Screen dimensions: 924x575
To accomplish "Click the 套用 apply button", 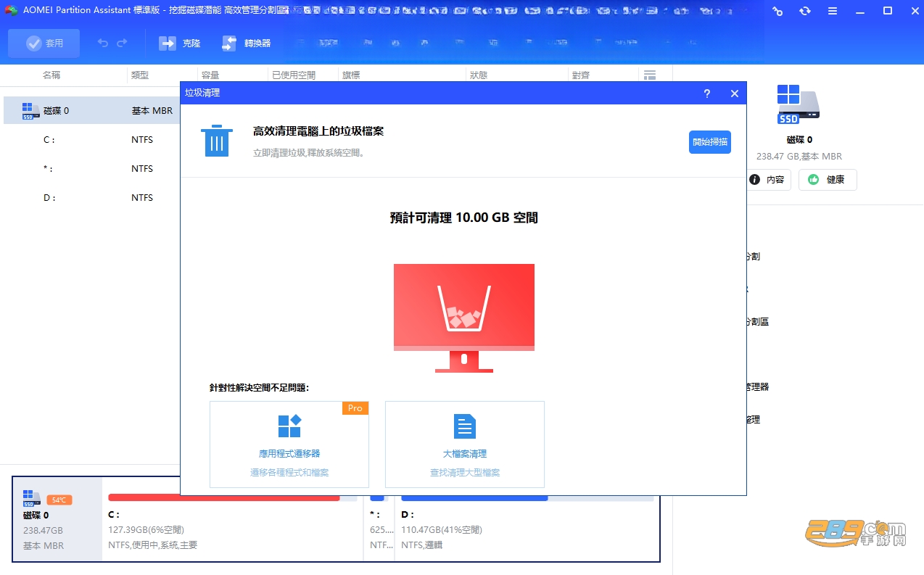I will [44, 44].
